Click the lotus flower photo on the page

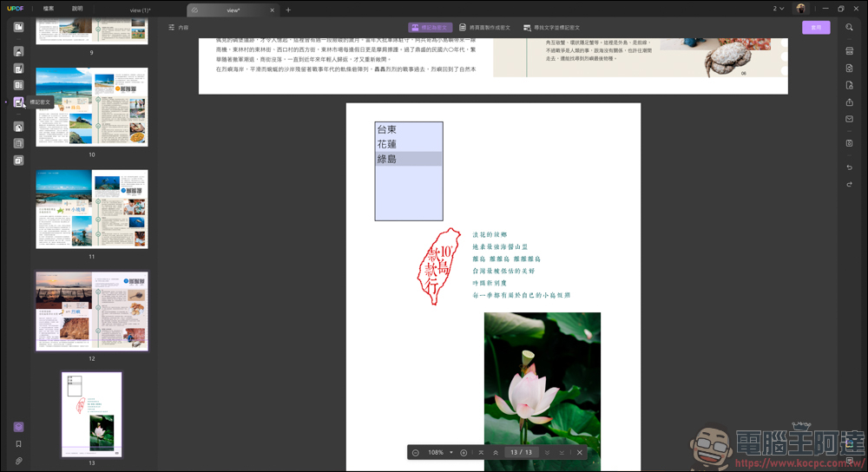pyautogui.click(x=542, y=392)
